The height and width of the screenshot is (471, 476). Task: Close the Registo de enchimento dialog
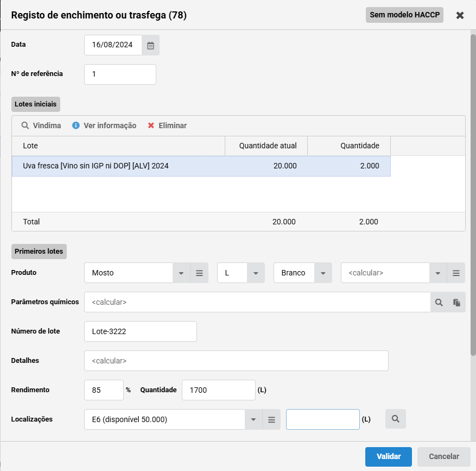460,15
